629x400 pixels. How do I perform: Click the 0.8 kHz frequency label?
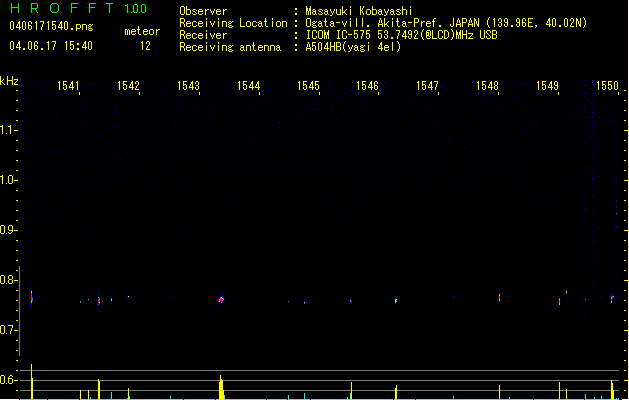(x=8, y=280)
